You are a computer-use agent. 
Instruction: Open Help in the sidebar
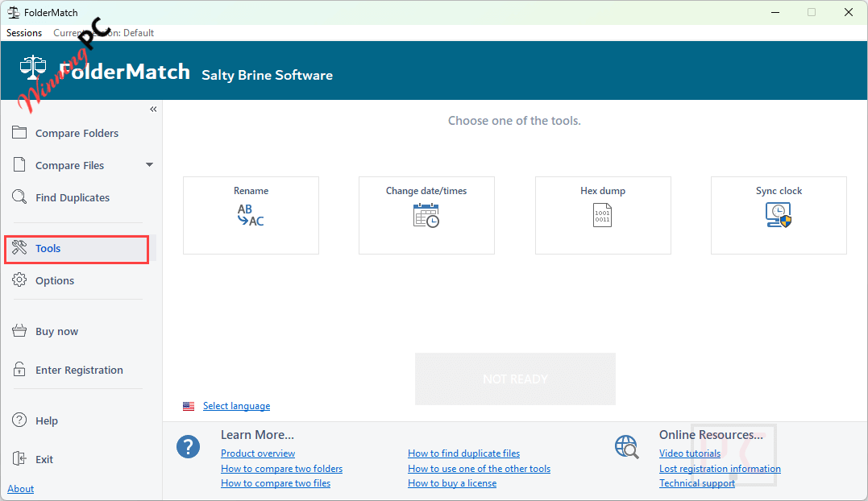point(47,420)
